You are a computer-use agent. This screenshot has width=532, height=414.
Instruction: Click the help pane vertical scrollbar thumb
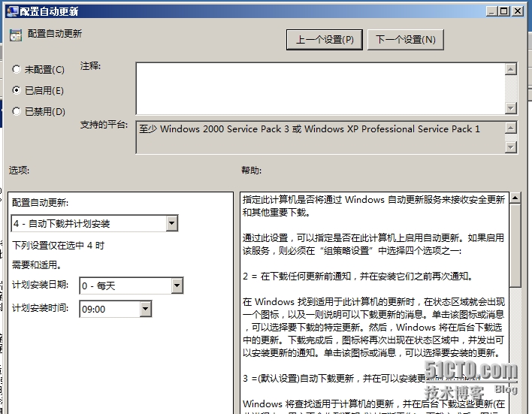tap(515, 246)
